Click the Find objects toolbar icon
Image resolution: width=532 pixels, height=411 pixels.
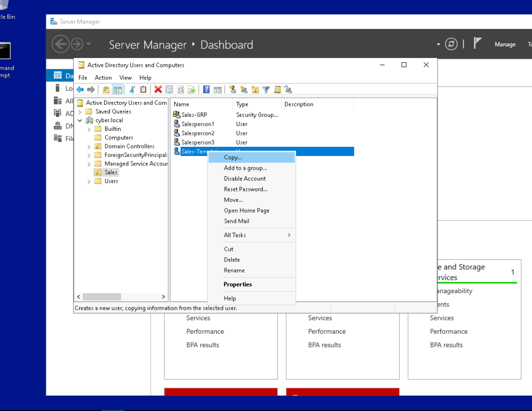click(x=277, y=90)
